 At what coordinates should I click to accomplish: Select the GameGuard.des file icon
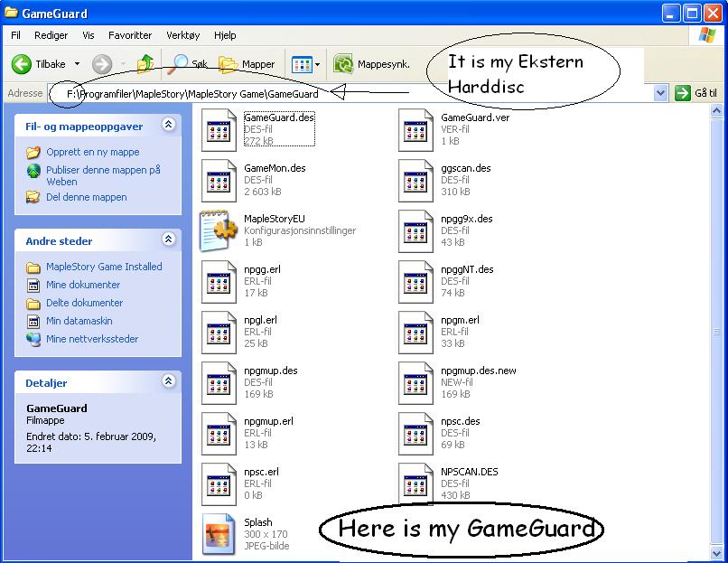pos(219,130)
